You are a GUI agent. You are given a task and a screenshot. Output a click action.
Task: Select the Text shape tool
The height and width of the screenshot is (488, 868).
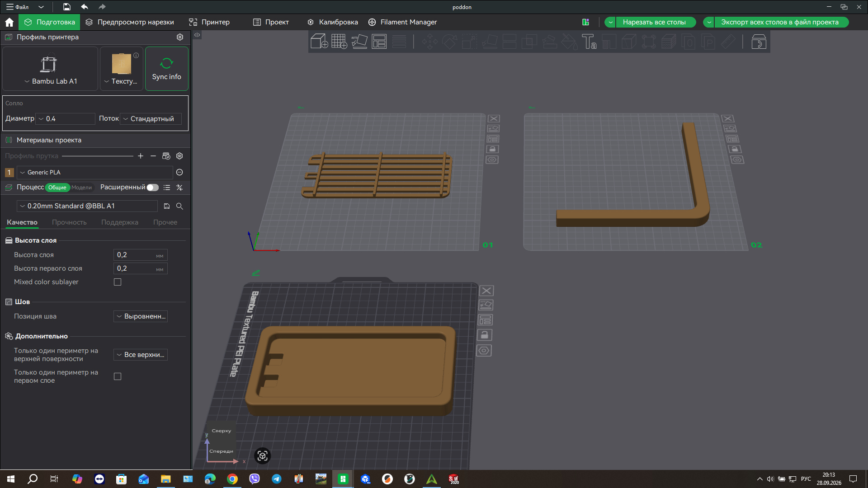589,42
